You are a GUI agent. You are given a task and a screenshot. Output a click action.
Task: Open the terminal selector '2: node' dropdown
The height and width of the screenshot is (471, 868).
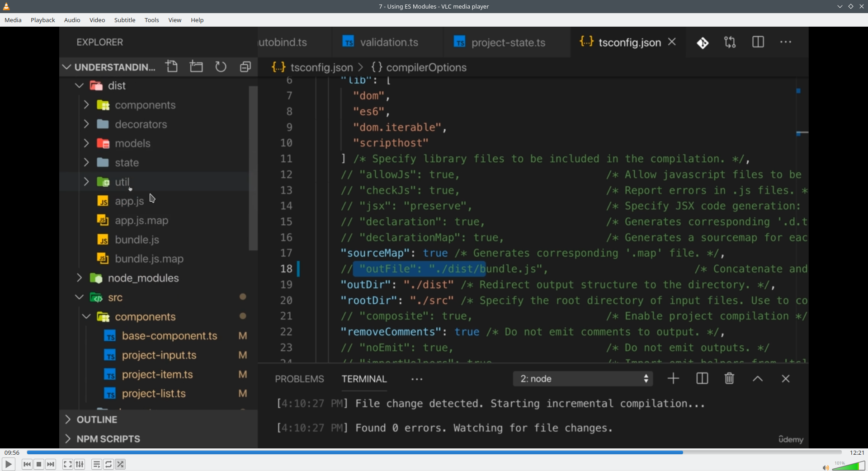click(x=583, y=379)
